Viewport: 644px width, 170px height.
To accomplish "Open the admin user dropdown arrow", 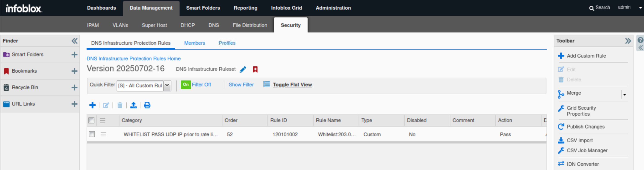I will 641,8.
